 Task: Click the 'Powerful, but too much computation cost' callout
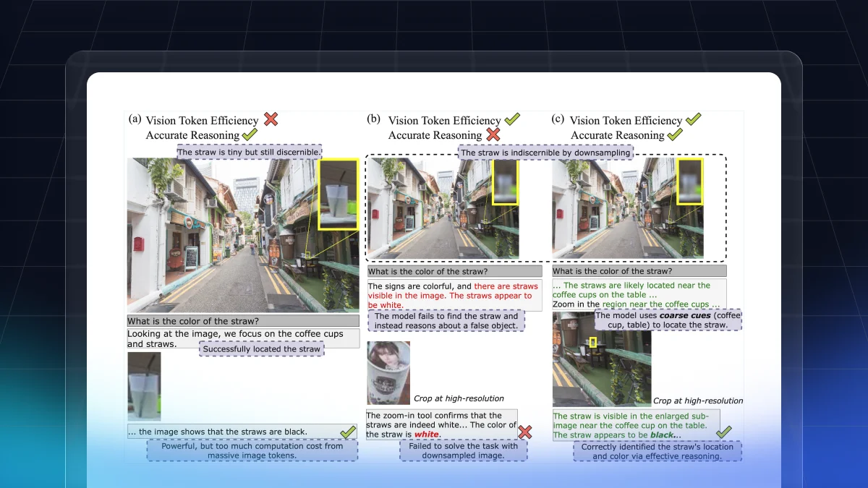pyautogui.click(x=252, y=450)
